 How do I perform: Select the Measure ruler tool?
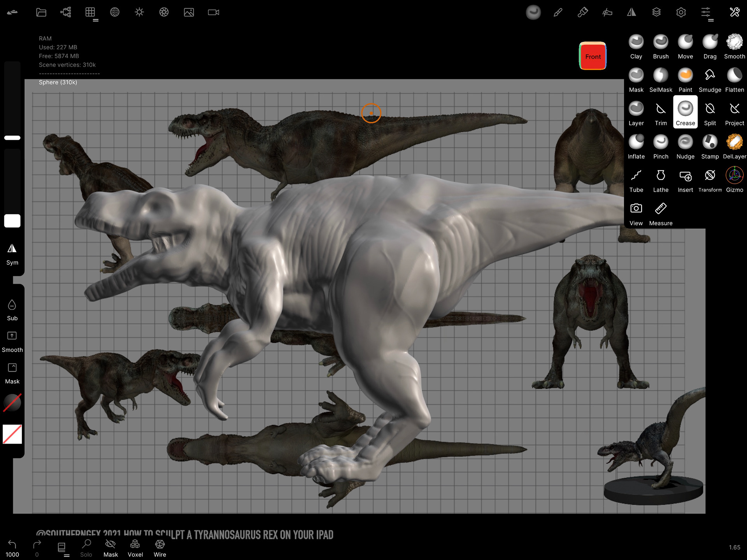[661, 214]
